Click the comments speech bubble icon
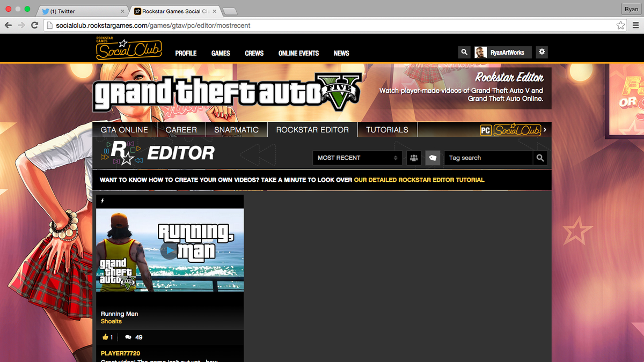 [x=128, y=337]
